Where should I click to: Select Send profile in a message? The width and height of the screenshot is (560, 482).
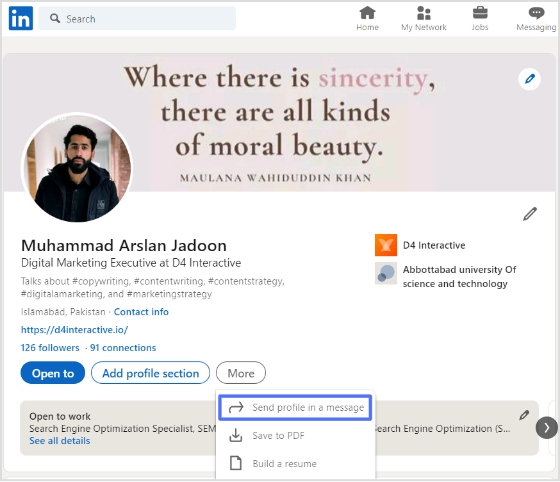[295, 407]
